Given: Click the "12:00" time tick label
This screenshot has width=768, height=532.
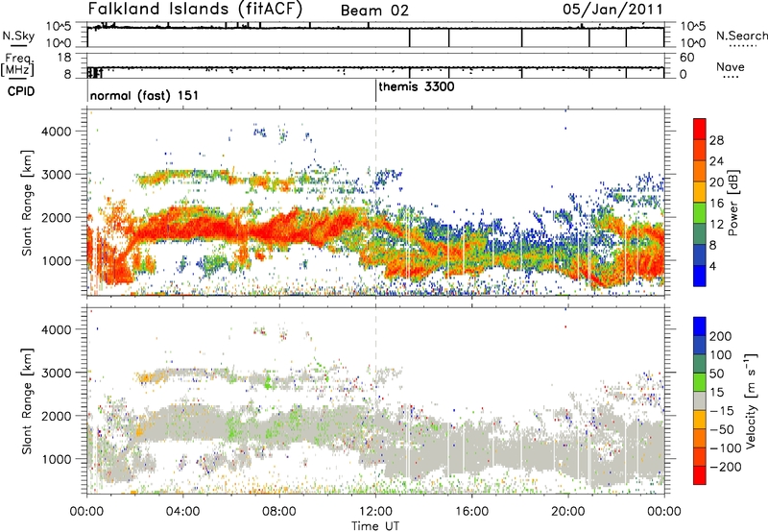Looking at the screenshot, I should [x=375, y=512].
